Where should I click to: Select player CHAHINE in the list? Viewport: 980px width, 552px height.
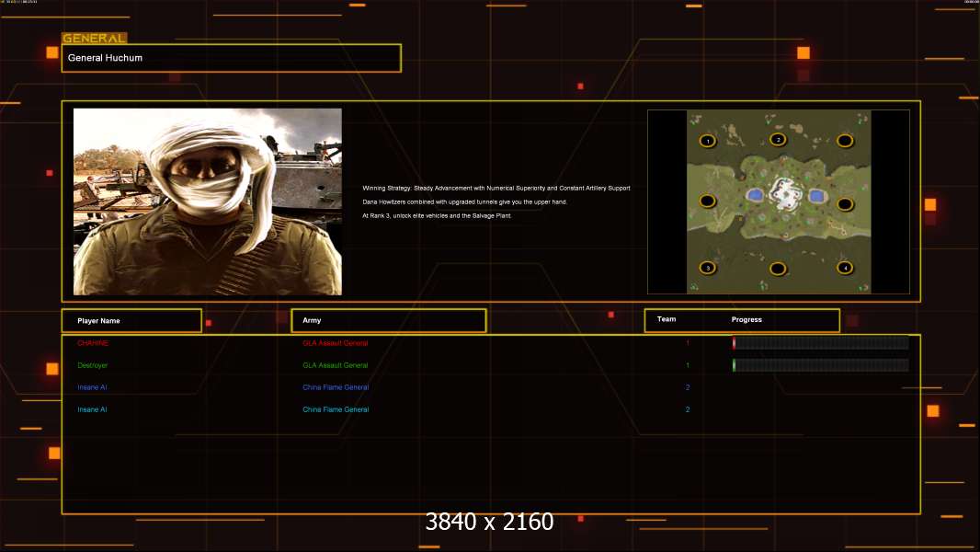pos(93,343)
